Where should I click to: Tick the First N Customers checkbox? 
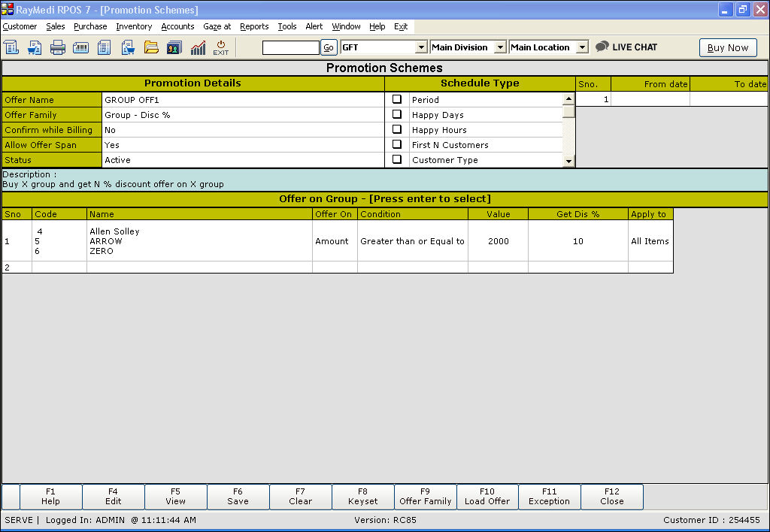[x=397, y=144]
